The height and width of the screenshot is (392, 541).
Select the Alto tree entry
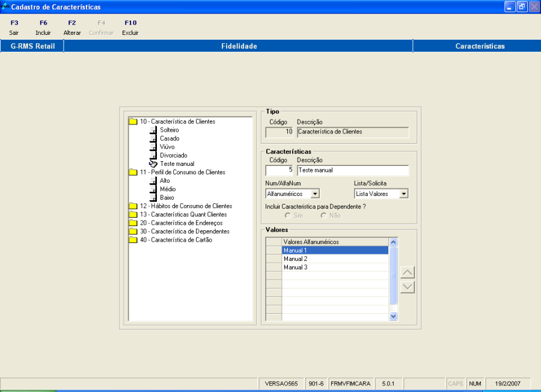point(165,181)
